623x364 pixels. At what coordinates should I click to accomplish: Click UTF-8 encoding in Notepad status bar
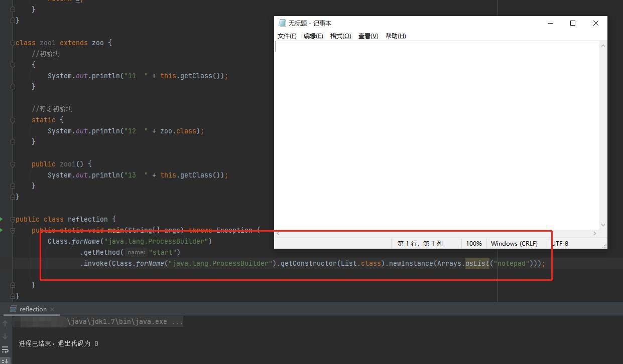click(560, 244)
